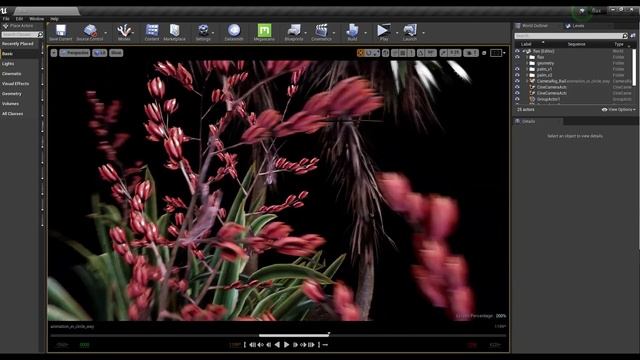Open the viewport options dropdown arrow

pyautogui.click(x=54, y=53)
